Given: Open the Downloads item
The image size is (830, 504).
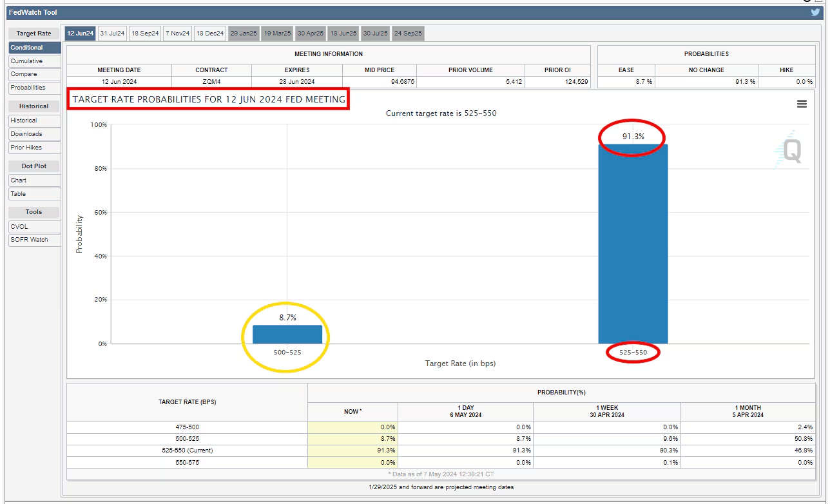Looking at the screenshot, I should [35, 134].
